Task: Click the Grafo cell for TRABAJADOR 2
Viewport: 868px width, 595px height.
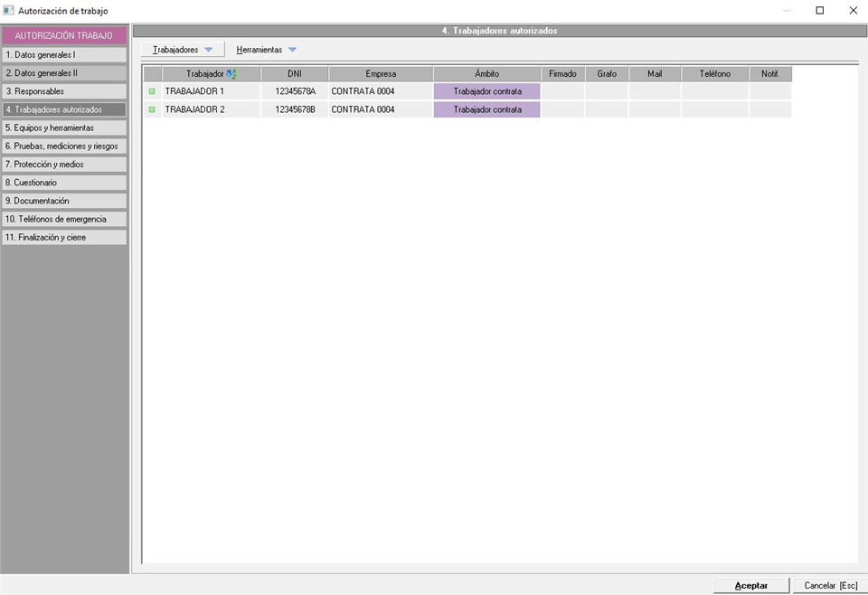Action: click(x=607, y=109)
